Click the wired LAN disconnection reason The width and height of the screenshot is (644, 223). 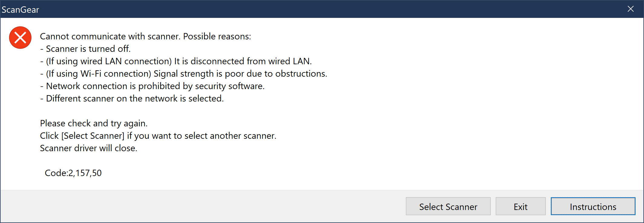coord(176,61)
